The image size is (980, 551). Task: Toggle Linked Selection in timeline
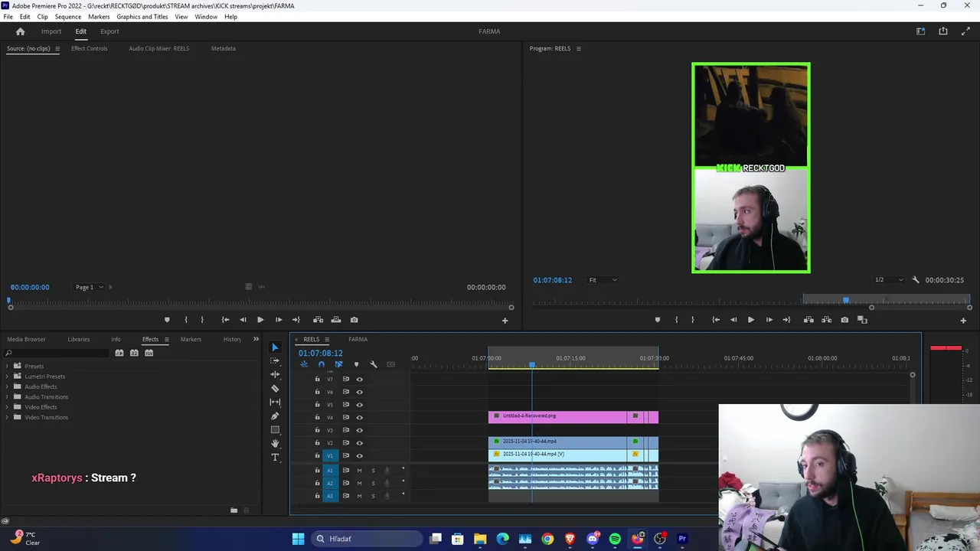(x=338, y=364)
